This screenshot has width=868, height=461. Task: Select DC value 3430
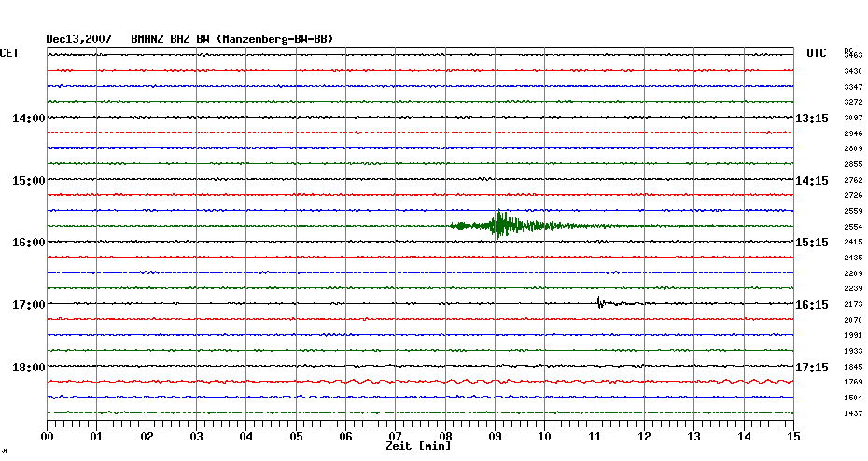pos(853,72)
